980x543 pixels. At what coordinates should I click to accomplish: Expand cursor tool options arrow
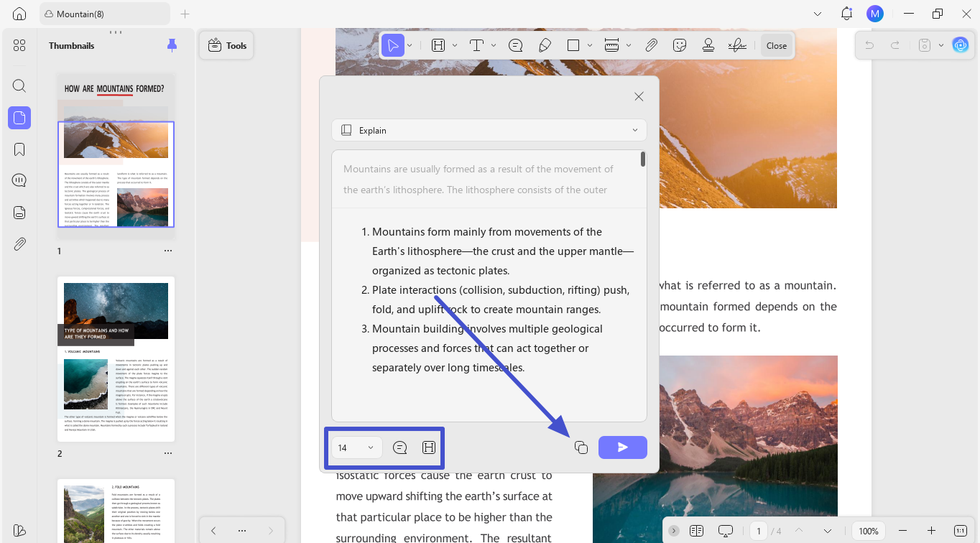410,45
